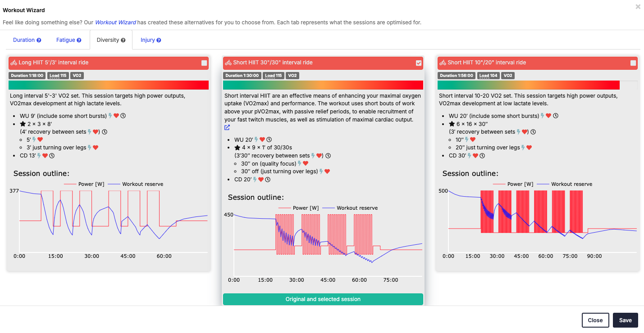Switch to the Duration tab
The height and width of the screenshot is (333, 644).
pyautogui.click(x=27, y=40)
